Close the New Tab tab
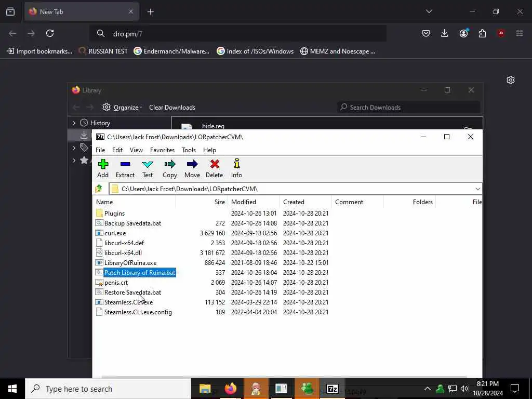Viewport: 532px width, 399px height. pos(131,12)
